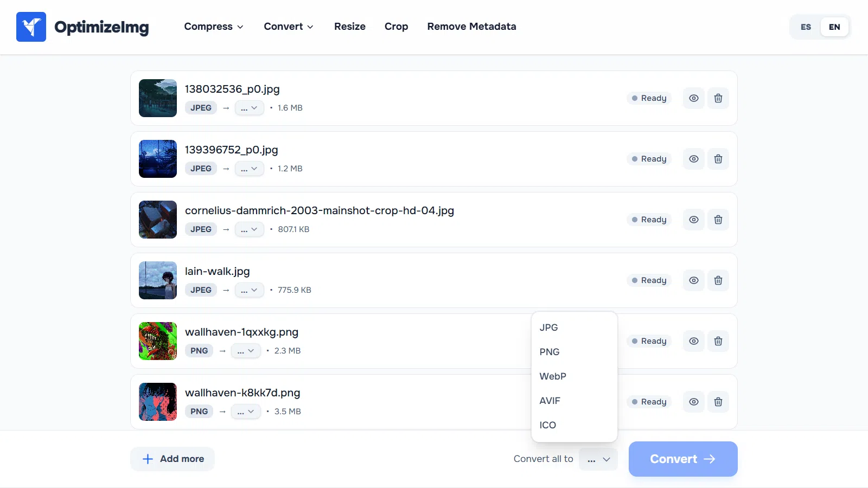
Task: Preview 139396752_p0.jpg using eye icon
Action: click(694, 159)
